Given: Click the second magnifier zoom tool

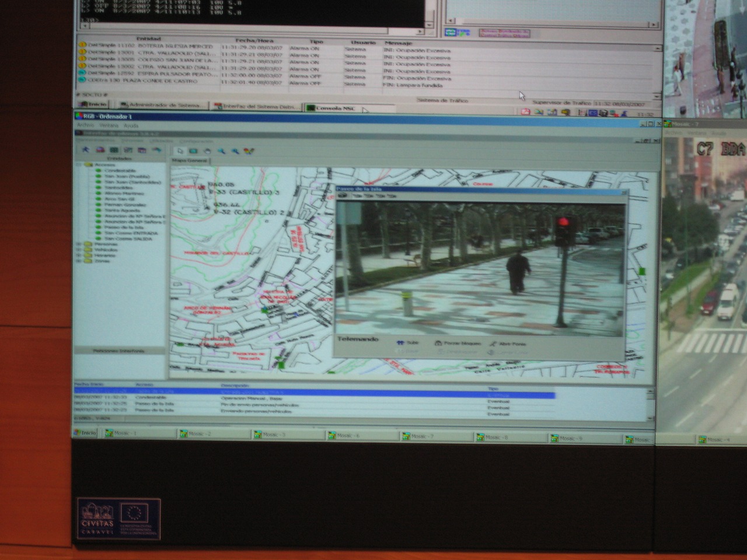Looking at the screenshot, I should tap(235, 151).
